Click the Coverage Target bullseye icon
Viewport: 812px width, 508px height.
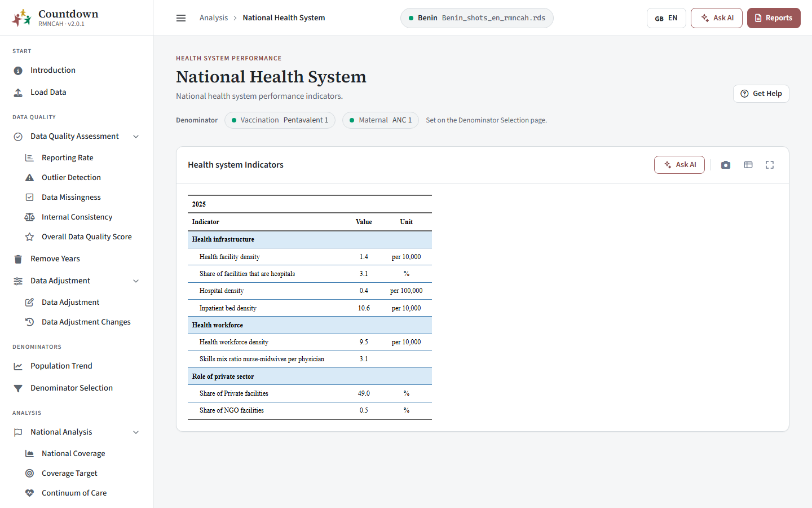[x=29, y=474]
